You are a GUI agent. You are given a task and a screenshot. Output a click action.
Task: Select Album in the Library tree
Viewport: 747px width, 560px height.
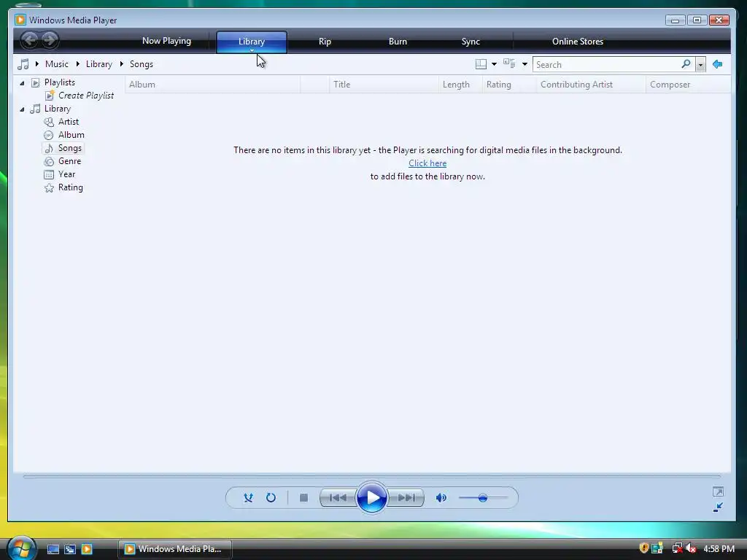click(71, 135)
